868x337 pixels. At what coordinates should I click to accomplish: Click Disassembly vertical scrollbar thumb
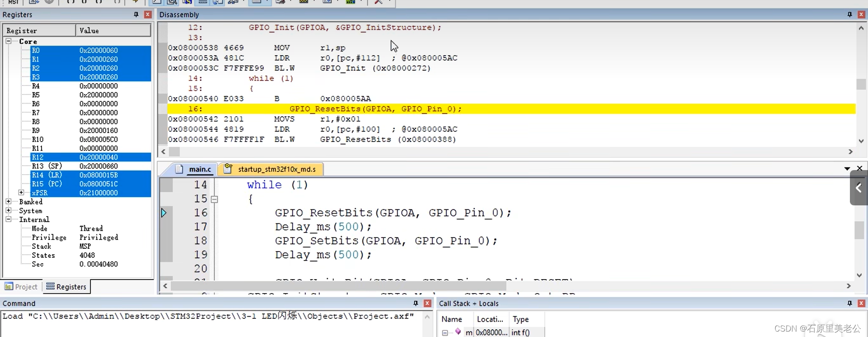[x=861, y=84]
